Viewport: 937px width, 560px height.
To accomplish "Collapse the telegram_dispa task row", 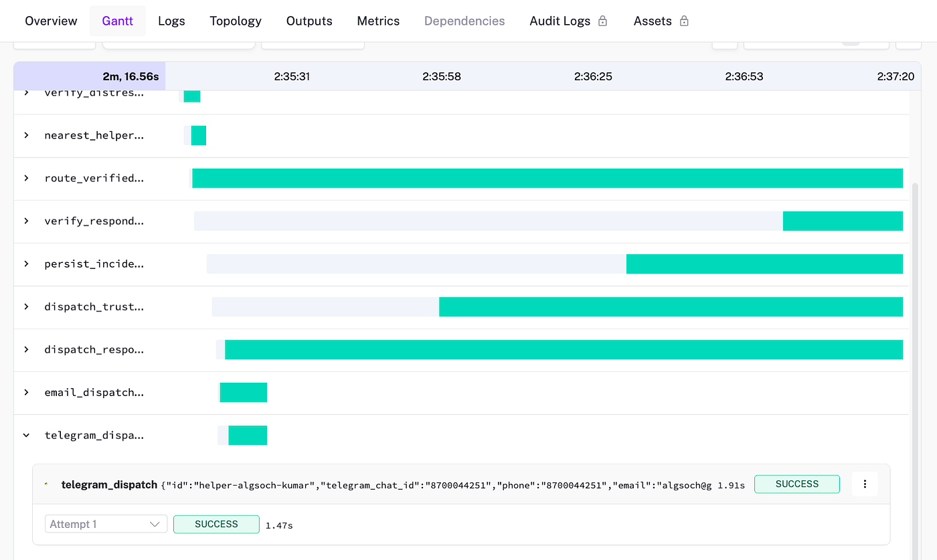I will click(x=27, y=435).
